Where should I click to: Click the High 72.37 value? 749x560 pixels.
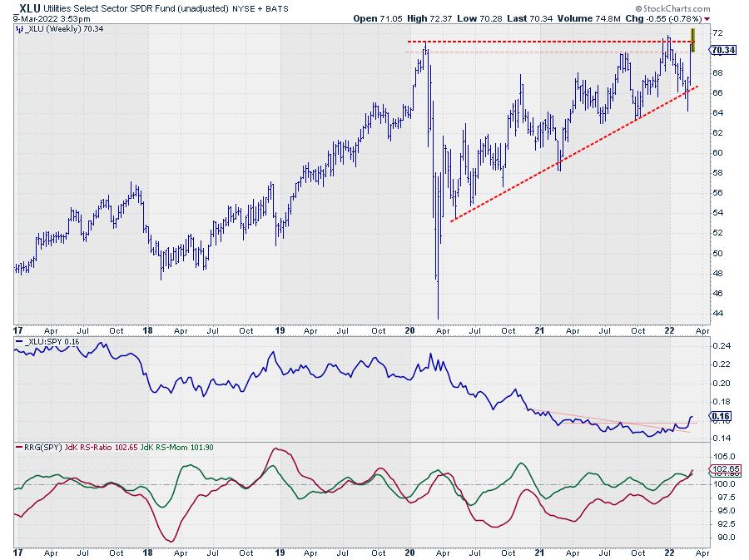(429, 18)
